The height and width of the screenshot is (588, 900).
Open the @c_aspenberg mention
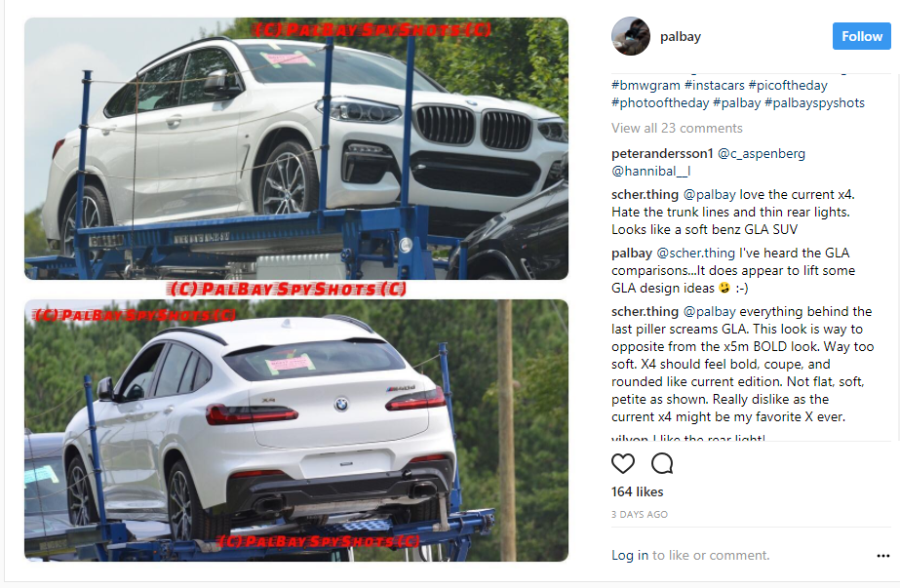[762, 154]
